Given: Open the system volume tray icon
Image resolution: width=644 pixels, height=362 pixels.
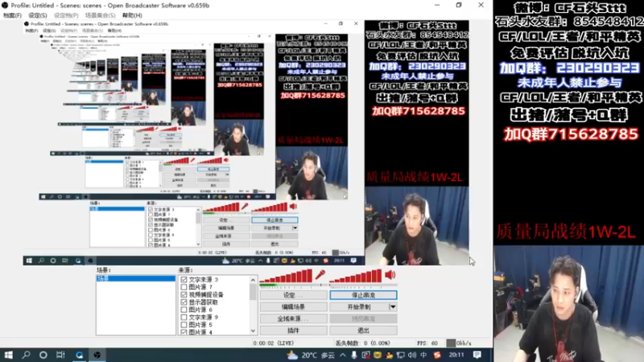Looking at the screenshot, I should [x=412, y=355].
